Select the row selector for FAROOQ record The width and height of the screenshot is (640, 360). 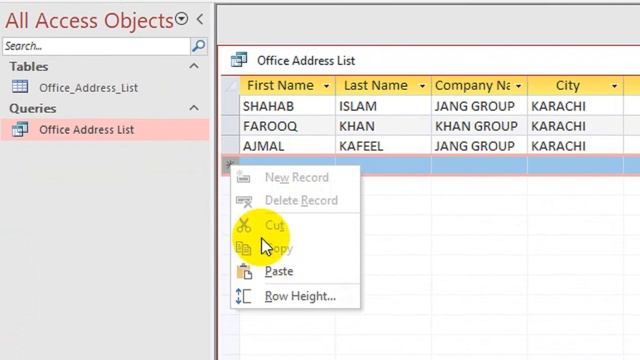coord(231,126)
